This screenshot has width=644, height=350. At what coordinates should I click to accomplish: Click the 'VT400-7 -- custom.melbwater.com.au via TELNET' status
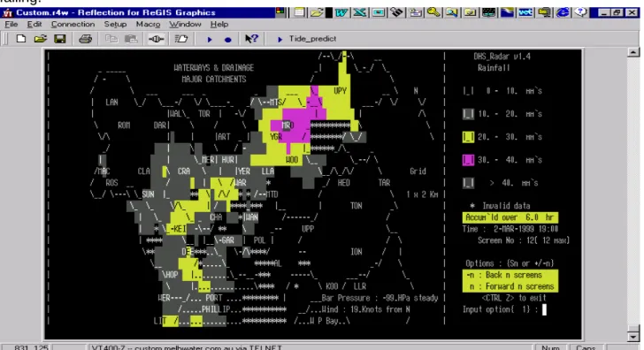187,347
